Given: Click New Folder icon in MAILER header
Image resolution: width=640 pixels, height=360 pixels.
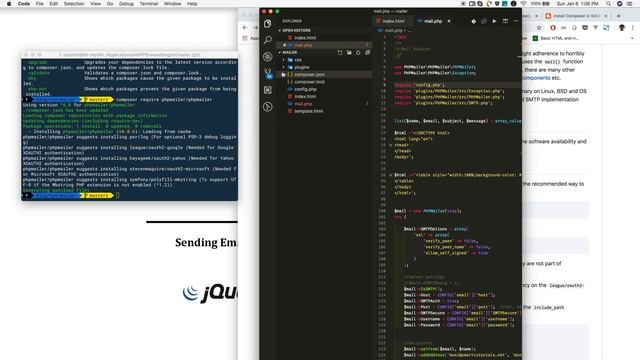Looking at the screenshot, I should click(x=349, y=52).
